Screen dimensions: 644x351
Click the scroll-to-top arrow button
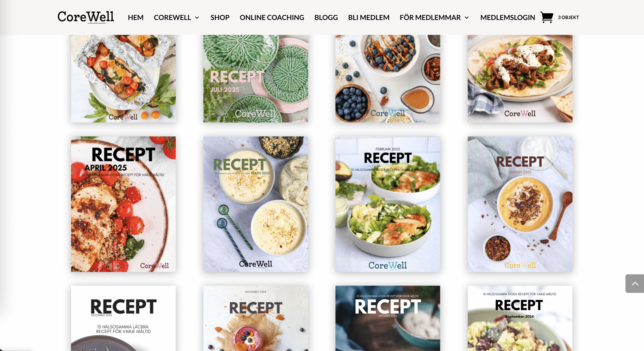(634, 284)
